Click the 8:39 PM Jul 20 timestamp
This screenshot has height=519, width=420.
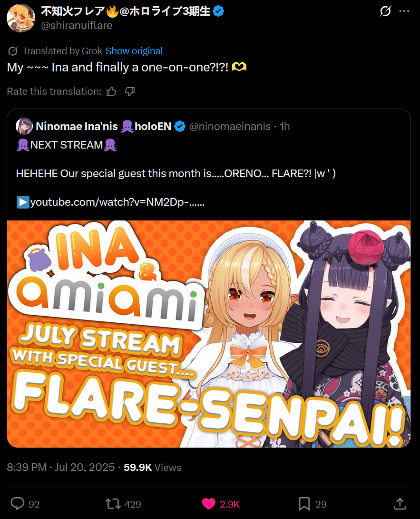coord(61,467)
